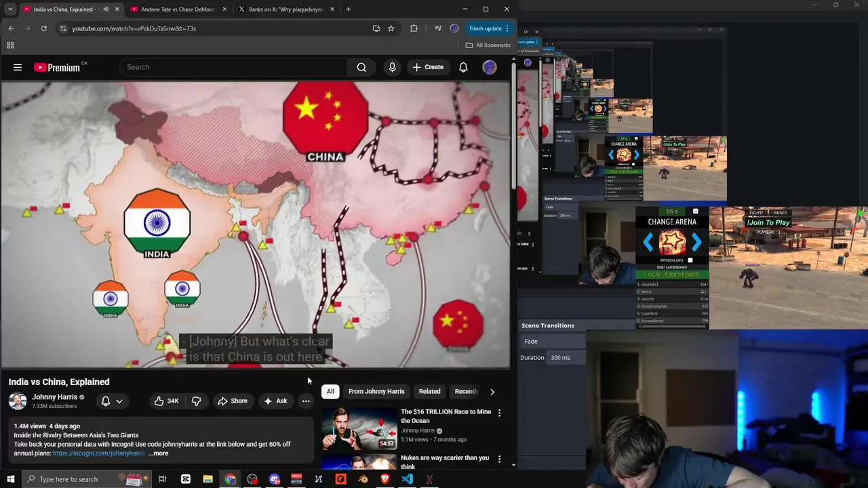Open site information icon in address bar
This screenshot has width=868, height=488.
pos(63,28)
